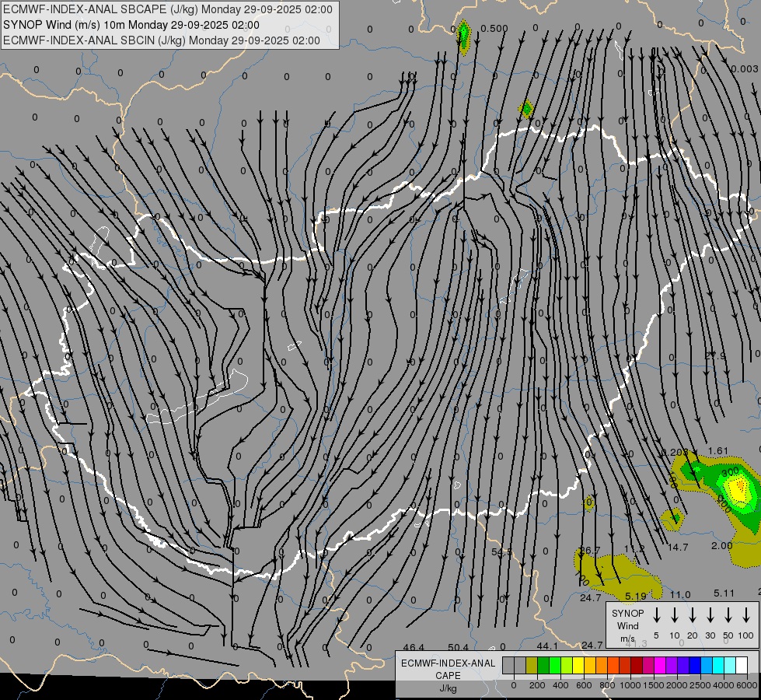761x700 pixels.
Task: Click the CAPE label in the bottom legend
Action: [x=448, y=676]
